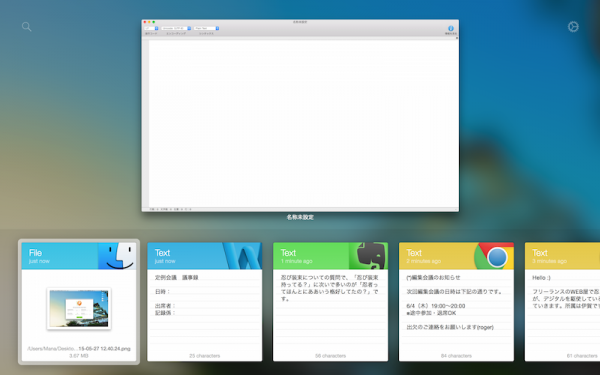Click the line ■途中参加・退席OK
Screen dimensions: 600x375
pyautogui.click(x=431, y=313)
